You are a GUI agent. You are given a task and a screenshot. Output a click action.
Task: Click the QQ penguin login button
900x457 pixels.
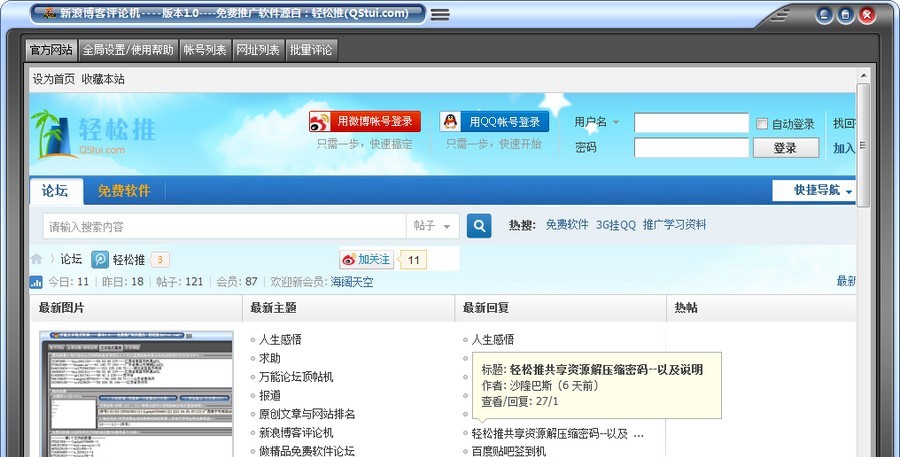494,122
